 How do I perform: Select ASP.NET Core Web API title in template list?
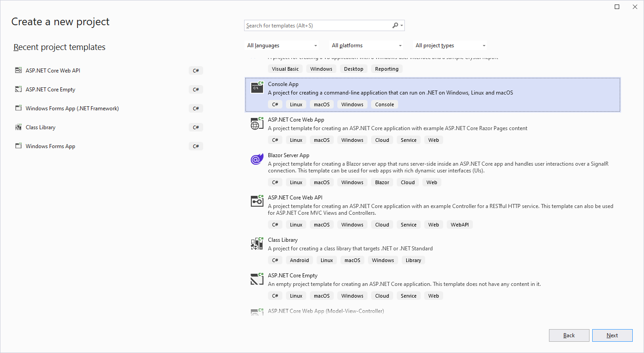[x=295, y=198]
